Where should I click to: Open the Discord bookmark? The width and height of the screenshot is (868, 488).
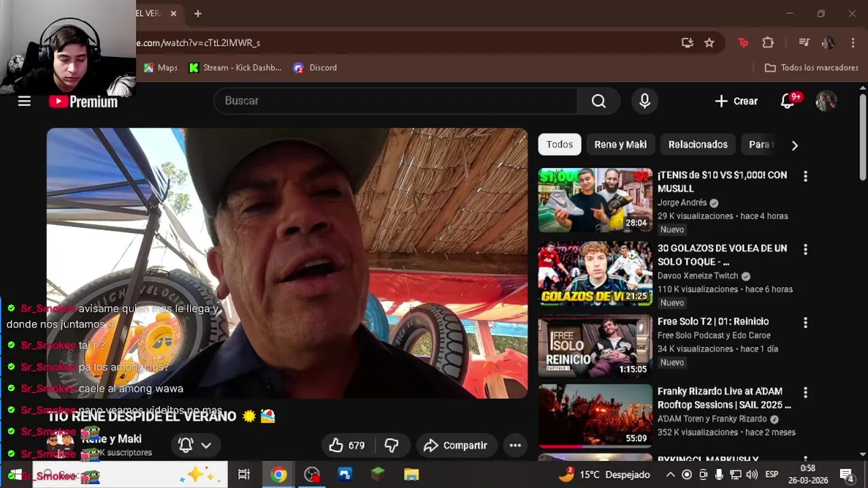[x=315, y=68]
